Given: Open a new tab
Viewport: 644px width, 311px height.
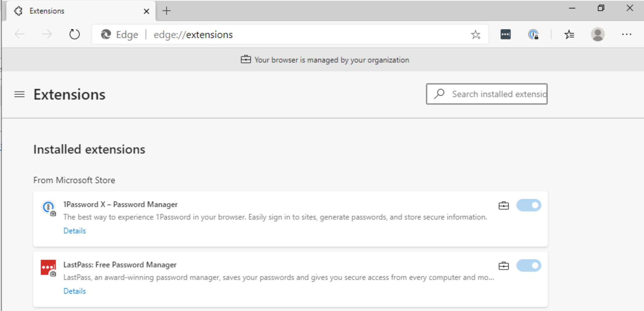Looking at the screenshot, I should pyautogui.click(x=167, y=11).
